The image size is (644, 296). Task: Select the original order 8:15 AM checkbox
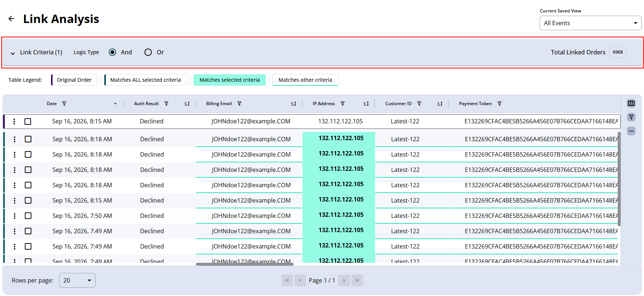pyautogui.click(x=28, y=122)
